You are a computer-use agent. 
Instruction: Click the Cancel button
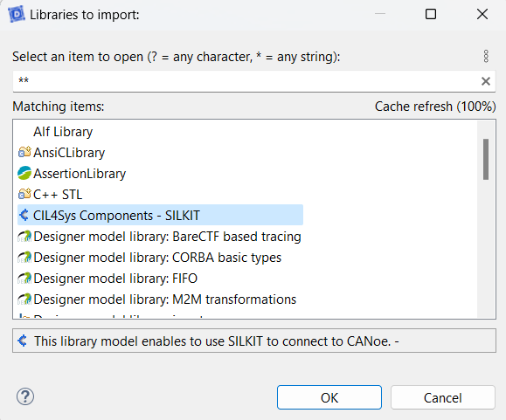[x=442, y=397]
